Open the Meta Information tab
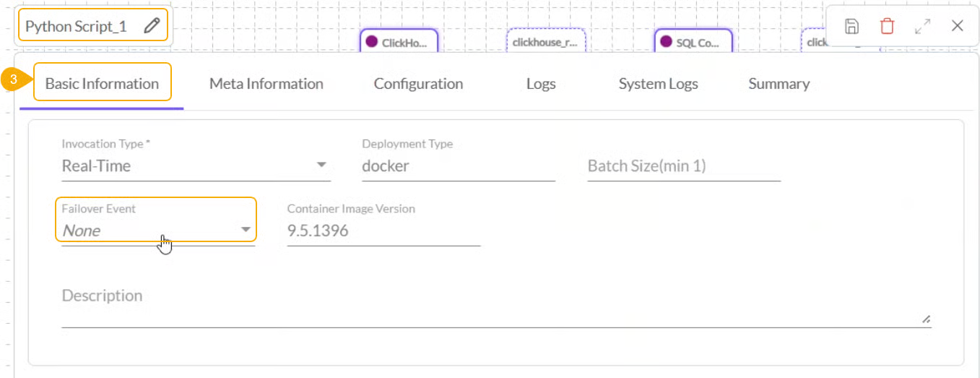This screenshot has height=378, width=980. coord(266,84)
